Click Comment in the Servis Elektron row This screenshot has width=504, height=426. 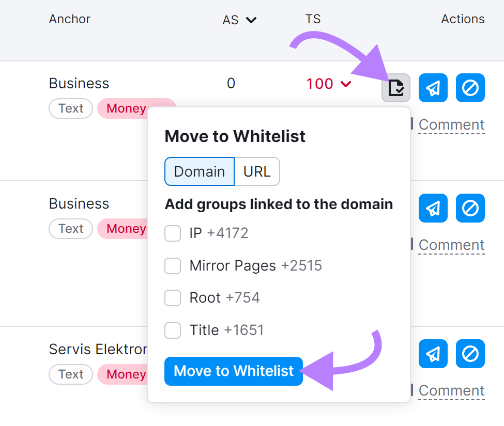[451, 390]
